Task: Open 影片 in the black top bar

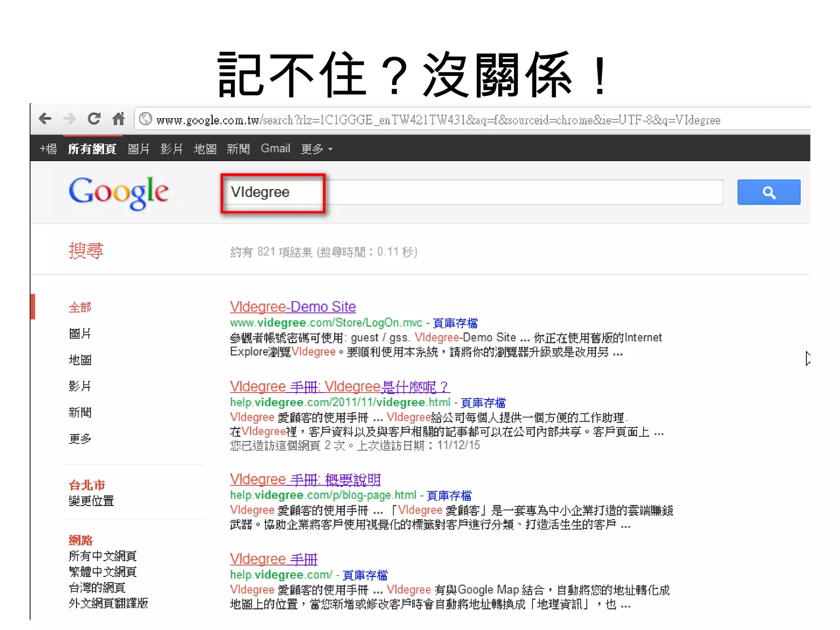Action: pos(172,148)
